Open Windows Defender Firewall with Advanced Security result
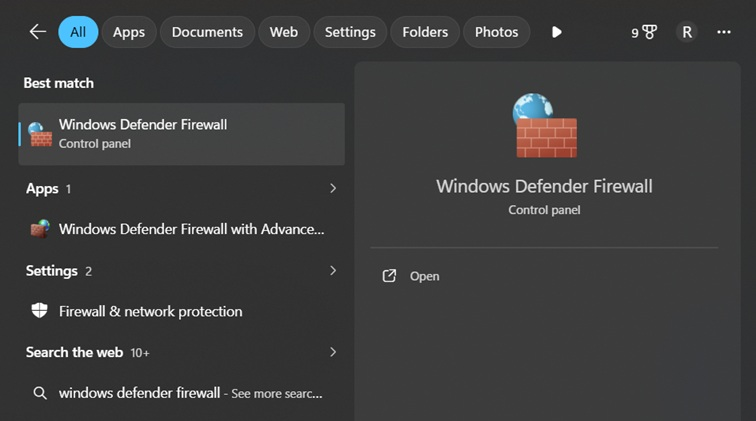Image resolution: width=756 pixels, height=421 pixels. [181, 229]
